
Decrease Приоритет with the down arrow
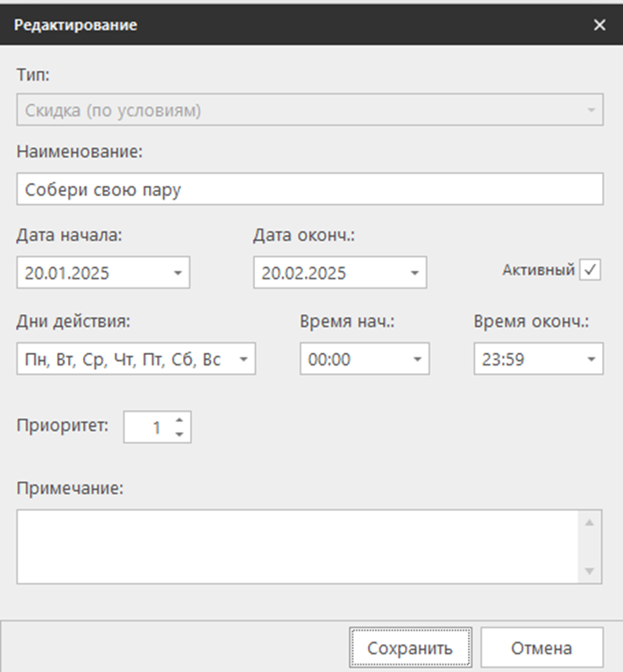(180, 434)
